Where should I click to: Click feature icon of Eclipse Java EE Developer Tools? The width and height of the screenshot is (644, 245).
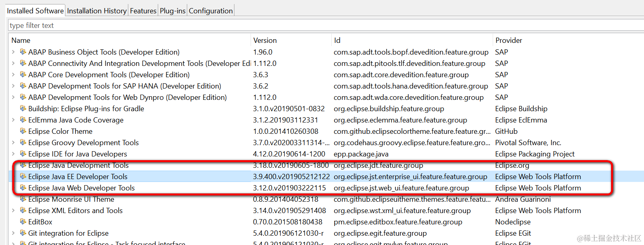[x=23, y=176]
